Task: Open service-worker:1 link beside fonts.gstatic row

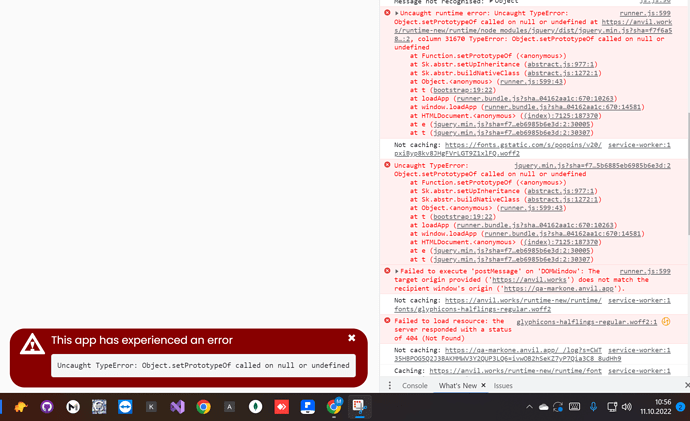Action: pyautogui.click(x=639, y=145)
